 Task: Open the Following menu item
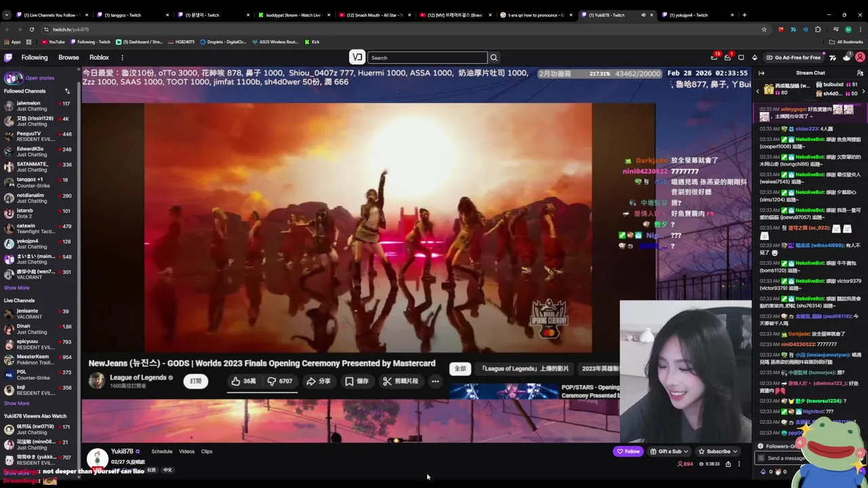tap(35, 58)
